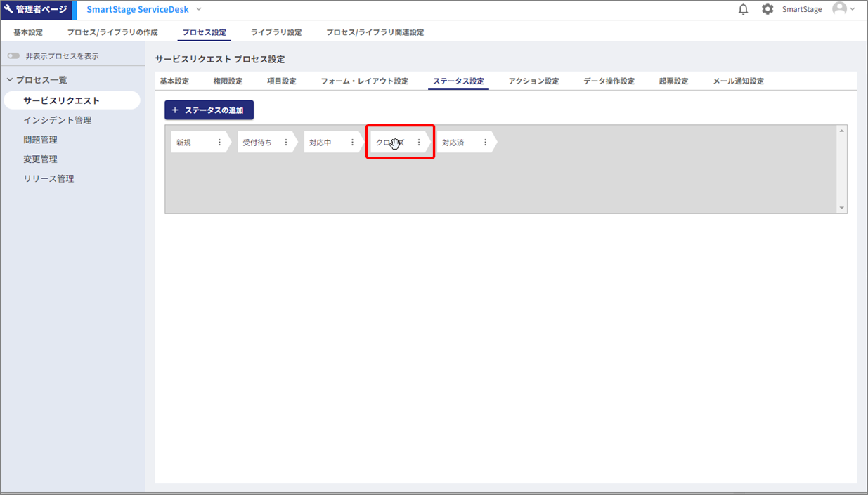Open the settings gear icon
The width and height of the screenshot is (868, 495).
(x=767, y=10)
